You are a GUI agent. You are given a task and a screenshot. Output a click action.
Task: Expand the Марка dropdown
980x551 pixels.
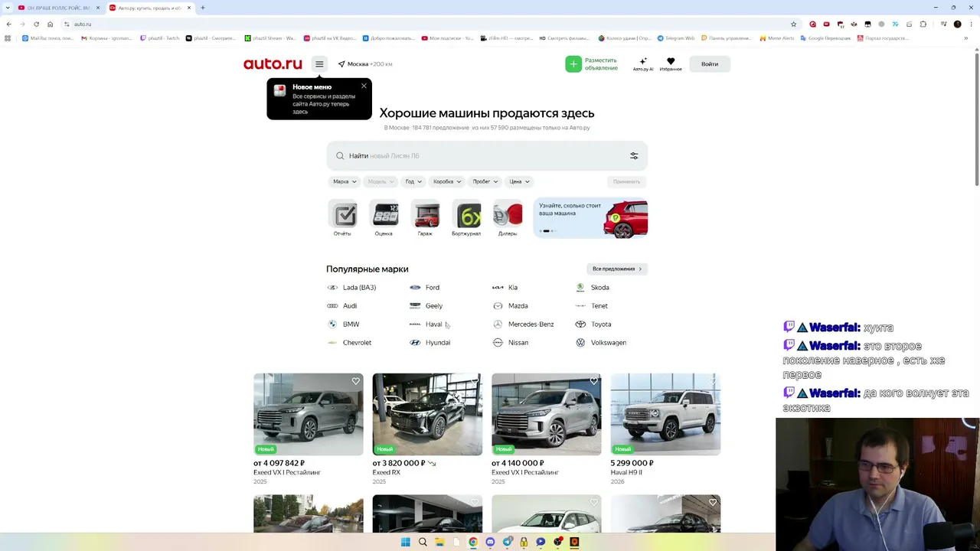click(x=345, y=181)
